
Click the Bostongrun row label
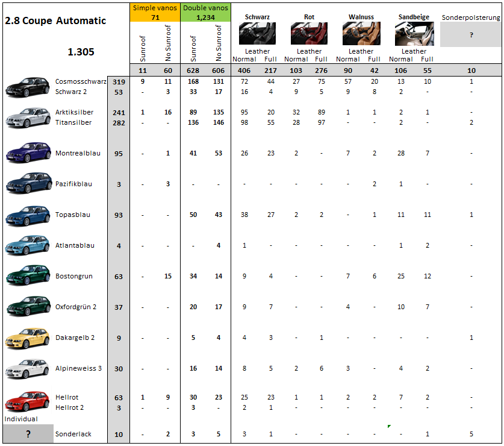[x=74, y=276]
